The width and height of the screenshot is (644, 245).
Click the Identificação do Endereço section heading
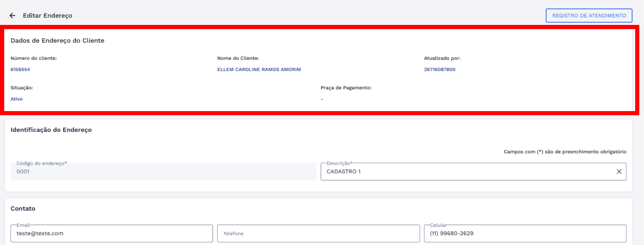point(51,130)
